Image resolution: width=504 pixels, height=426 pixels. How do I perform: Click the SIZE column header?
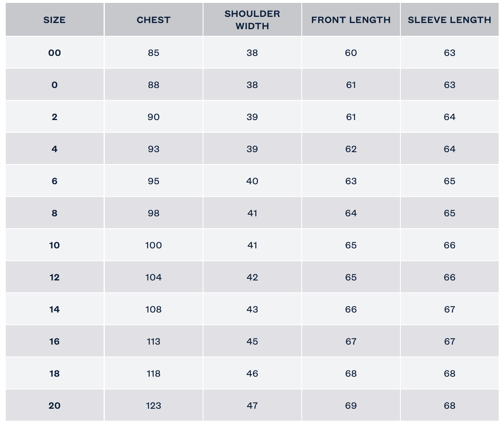54,20
